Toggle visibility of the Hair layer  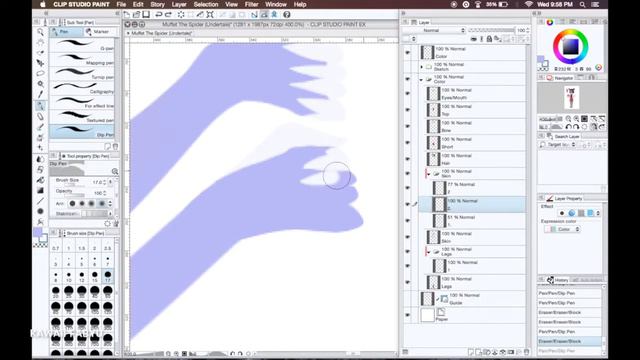[407, 159]
